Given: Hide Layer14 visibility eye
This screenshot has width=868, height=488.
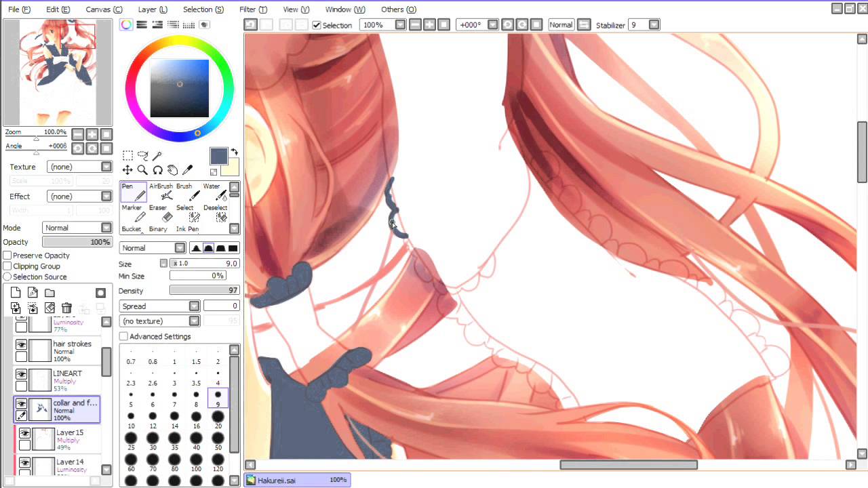Looking at the screenshot, I should click(24, 464).
